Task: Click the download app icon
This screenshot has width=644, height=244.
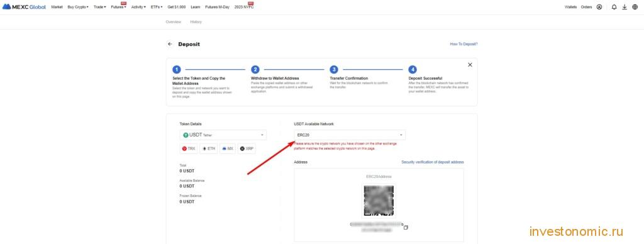Action: 625,7
